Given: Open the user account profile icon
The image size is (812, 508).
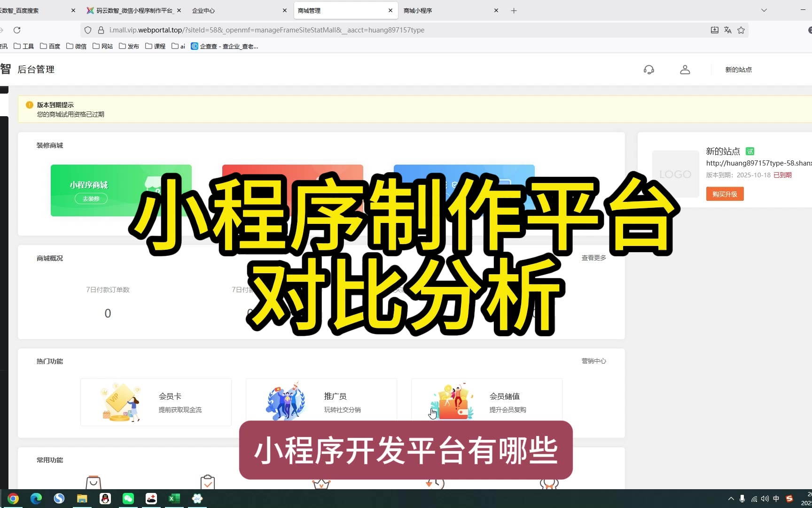Looking at the screenshot, I should tap(685, 70).
